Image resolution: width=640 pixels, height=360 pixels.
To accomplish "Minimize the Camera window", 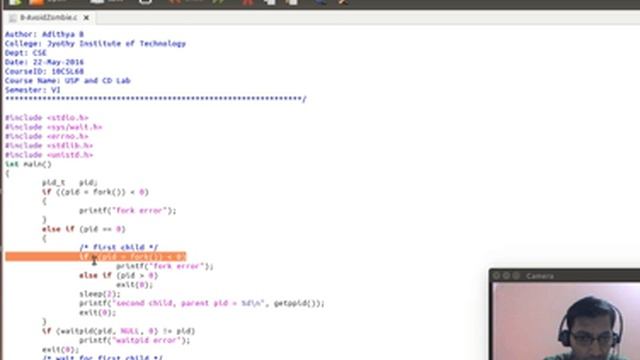I will [507, 276].
